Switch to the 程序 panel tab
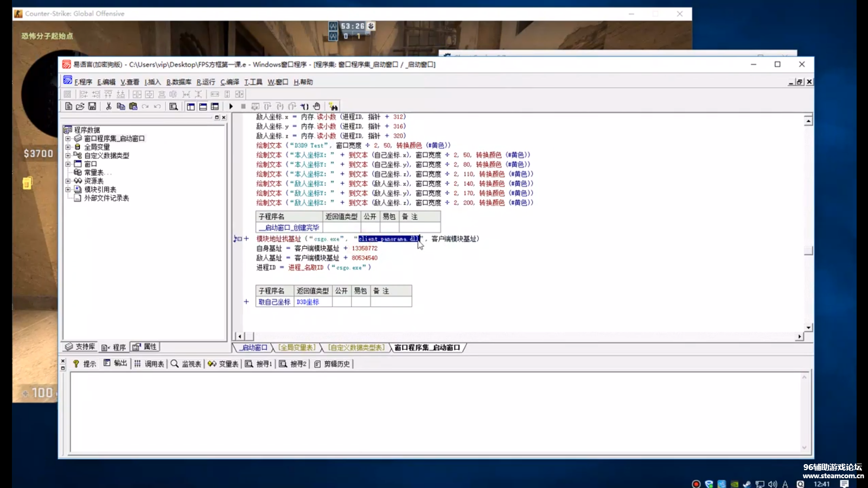This screenshot has width=868, height=488. click(114, 347)
